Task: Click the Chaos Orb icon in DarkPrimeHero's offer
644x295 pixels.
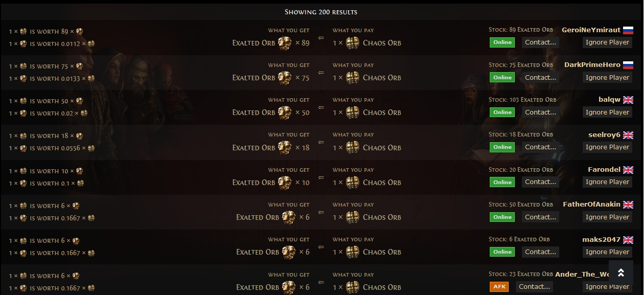Action: coord(352,78)
